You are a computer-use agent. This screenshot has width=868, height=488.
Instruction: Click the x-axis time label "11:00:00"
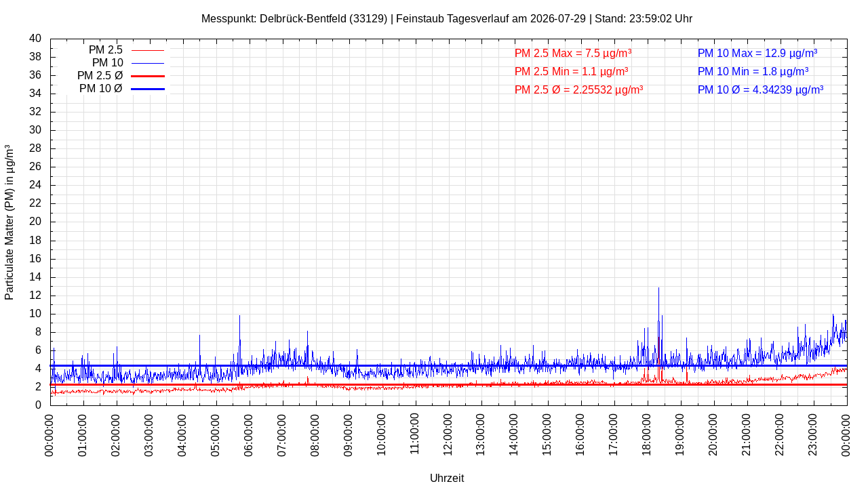click(416, 434)
